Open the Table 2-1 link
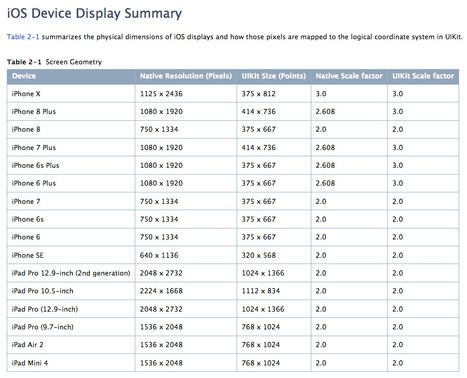The width and height of the screenshot is (467, 378). coord(23,37)
